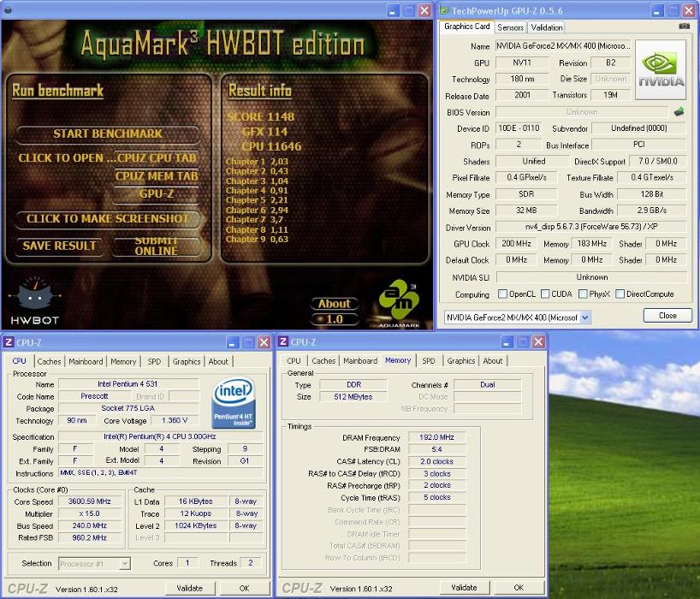Viewport: 700px width, 599px height.
Task: Minimize the AquaMark window
Action: pyautogui.click(x=393, y=11)
